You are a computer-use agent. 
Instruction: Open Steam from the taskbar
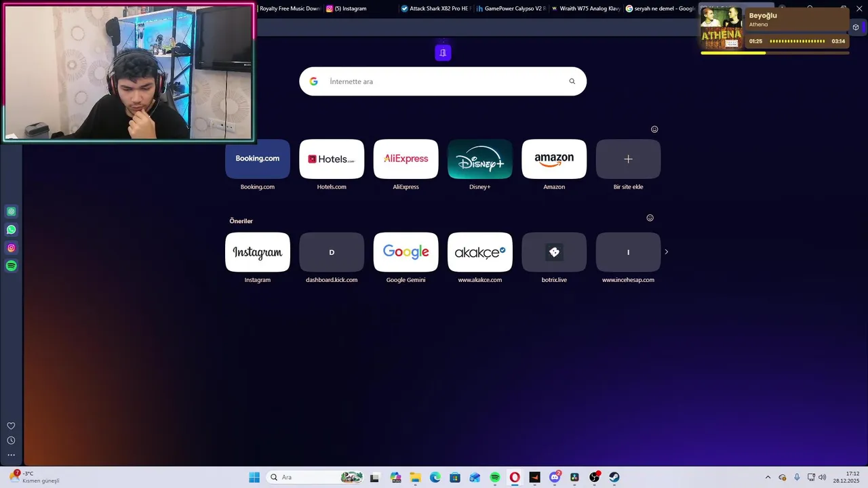pos(614,478)
